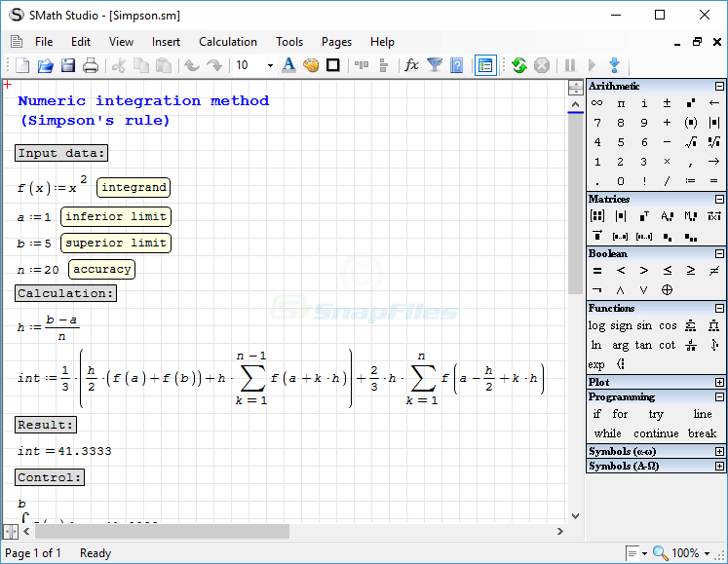Recalculate worksheet with green refresh icon
The image size is (728, 564).
pos(519,65)
